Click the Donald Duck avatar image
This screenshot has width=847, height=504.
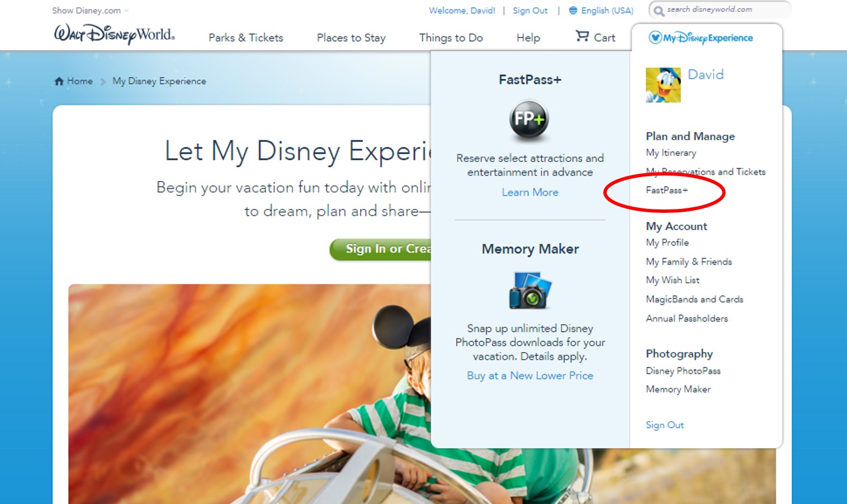pos(663,85)
